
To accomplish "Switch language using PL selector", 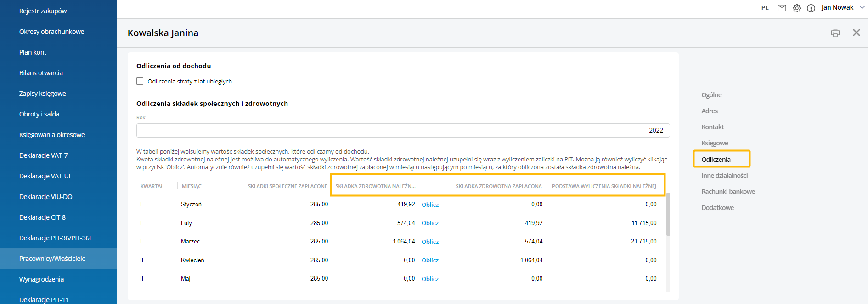I will coord(765,8).
